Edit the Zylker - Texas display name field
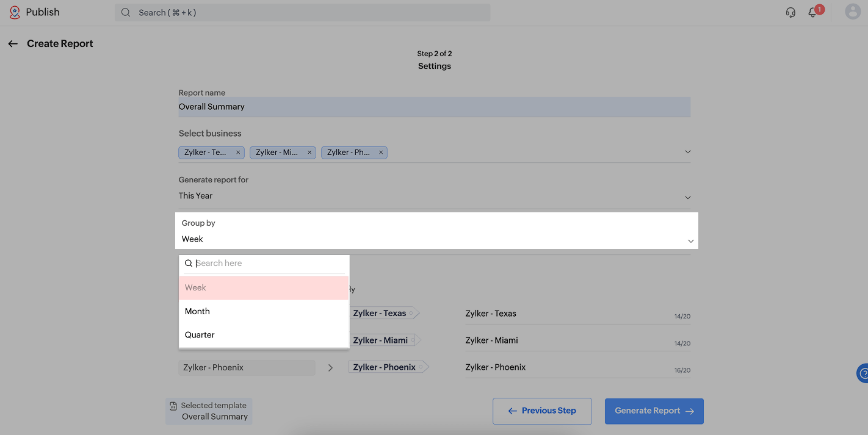Viewport: 868px width, 435px height. [x=578, y=314]
